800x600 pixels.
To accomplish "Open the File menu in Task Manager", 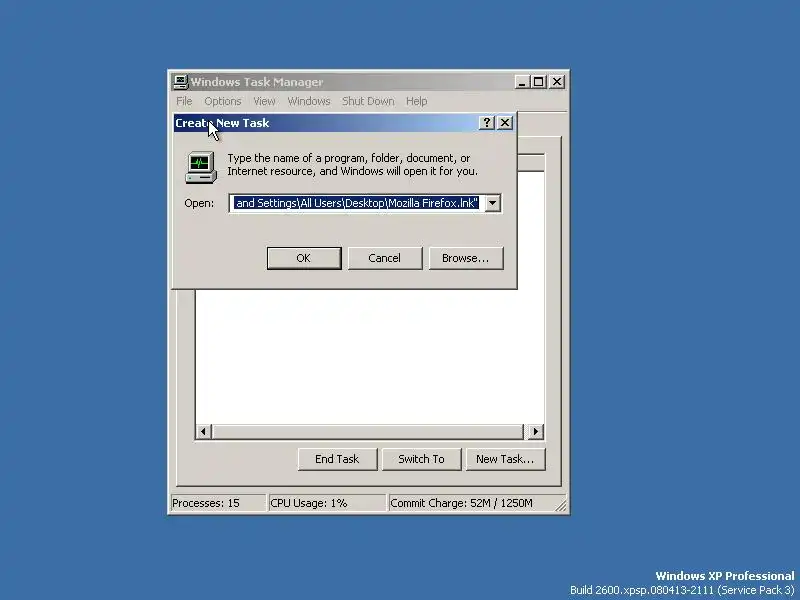I will [x=184, y=101].
